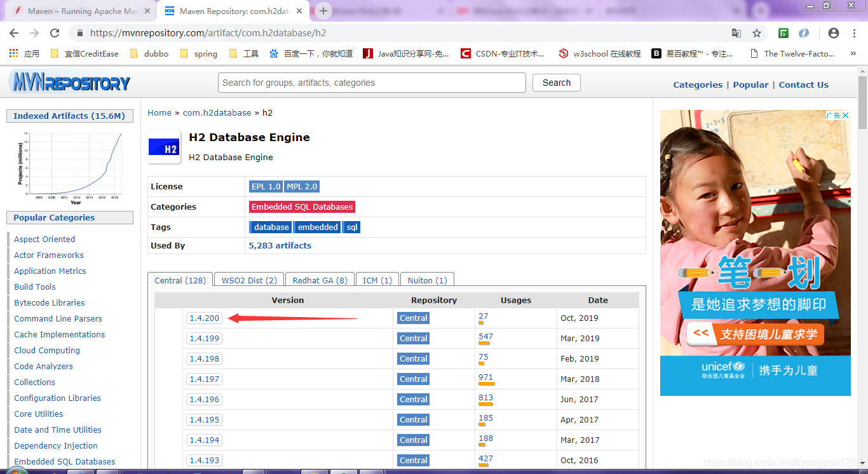The height and width of the screenshot is (474, 868).
Task: Close the Running Apache Maven tab
Action: tap(147, 11)
